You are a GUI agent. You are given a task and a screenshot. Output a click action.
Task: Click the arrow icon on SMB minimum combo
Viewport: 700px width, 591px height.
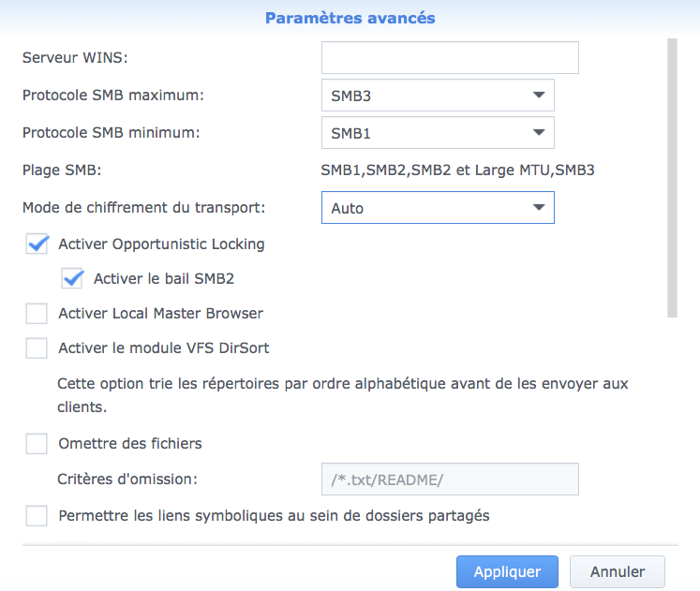click(x=539, y=132)
